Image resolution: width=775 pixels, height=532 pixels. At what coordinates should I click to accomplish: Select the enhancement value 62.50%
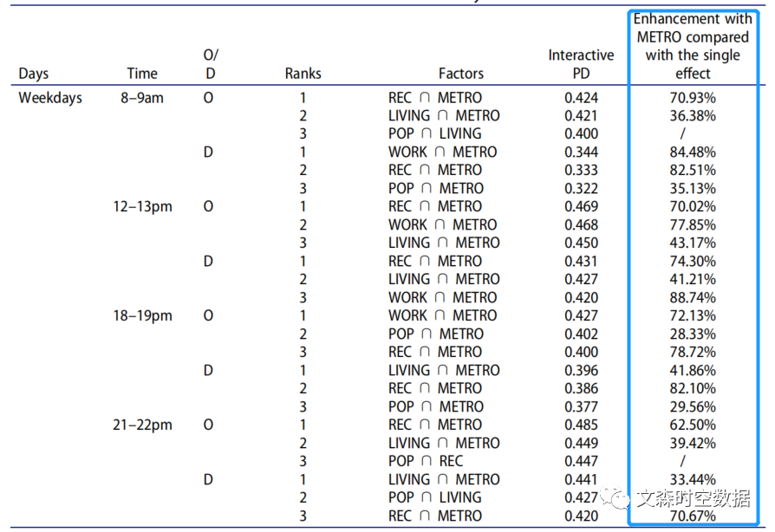(x=693, y=425)
